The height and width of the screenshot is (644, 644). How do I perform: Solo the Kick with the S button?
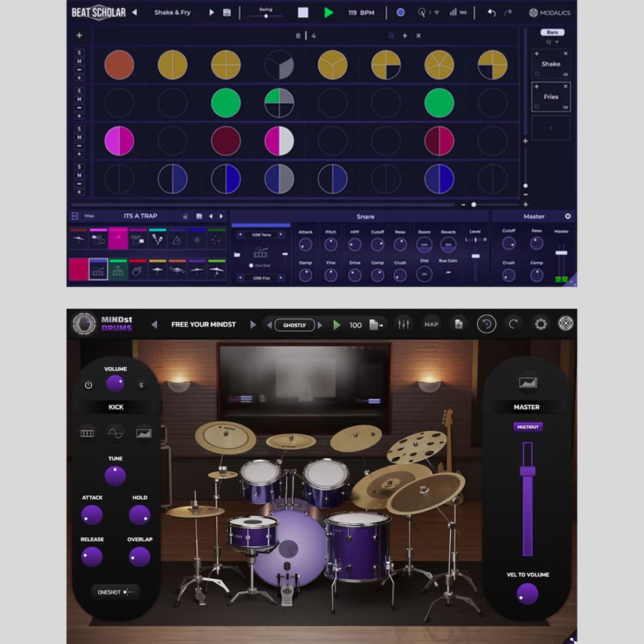pyautogui.click(x=141, y=385)
